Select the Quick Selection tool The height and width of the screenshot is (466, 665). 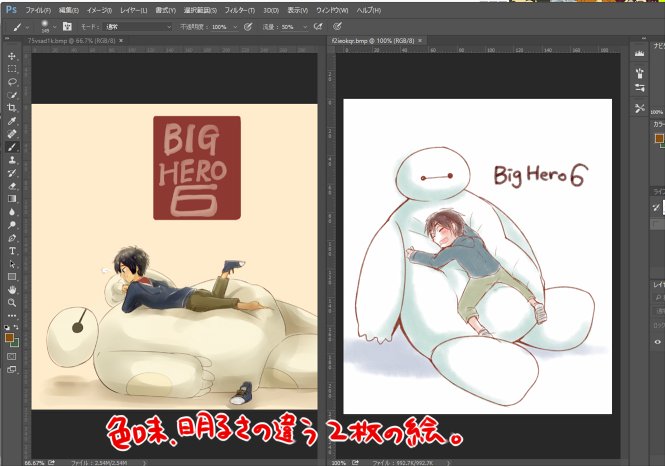pos(12,95)
